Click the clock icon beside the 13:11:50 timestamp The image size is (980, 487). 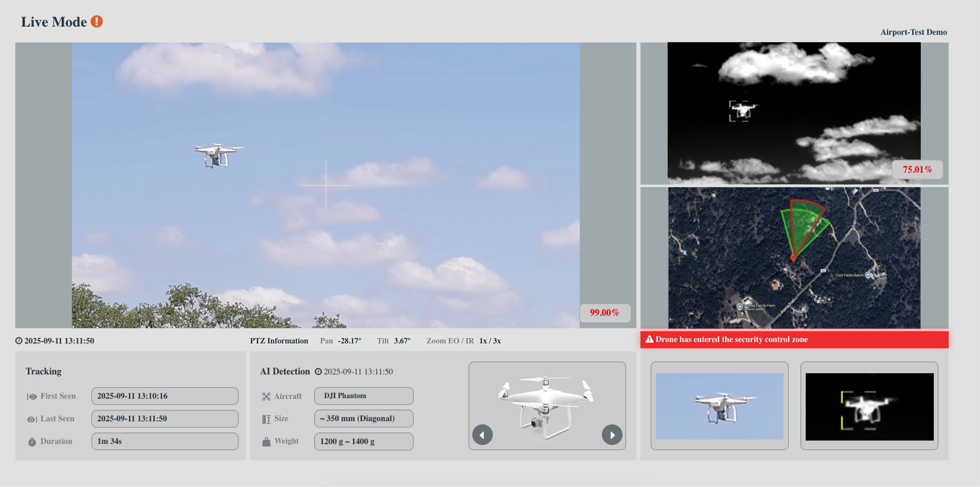[19, 340]
